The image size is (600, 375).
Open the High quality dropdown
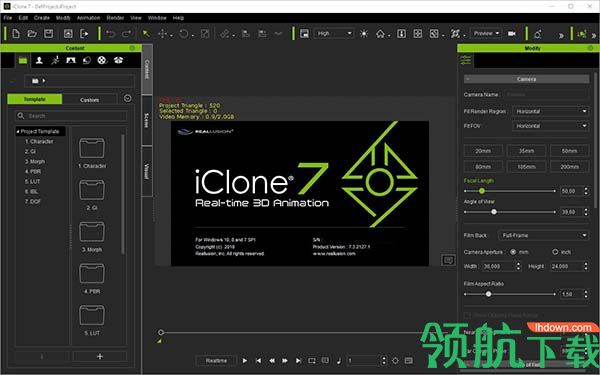tap(334, 34)
